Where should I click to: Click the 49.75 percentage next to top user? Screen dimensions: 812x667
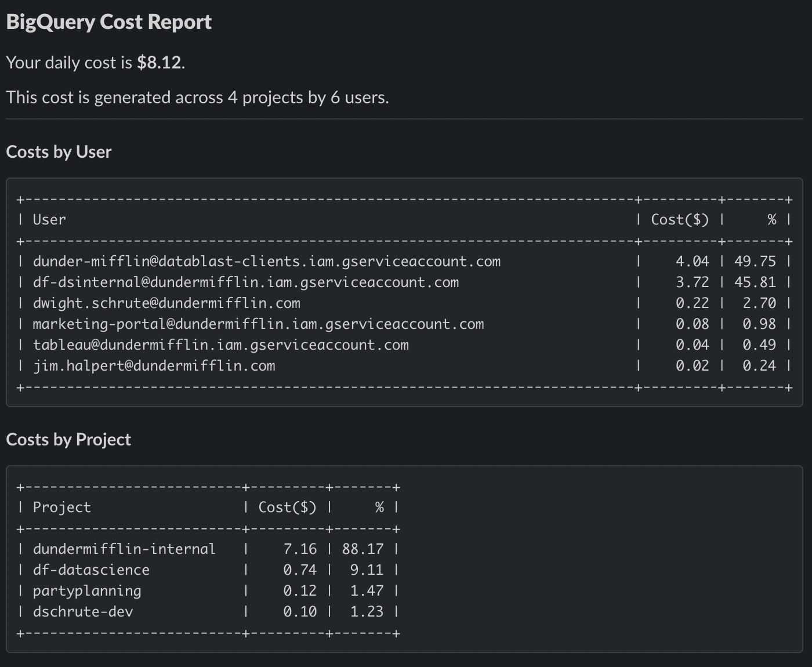pos(756,261)
